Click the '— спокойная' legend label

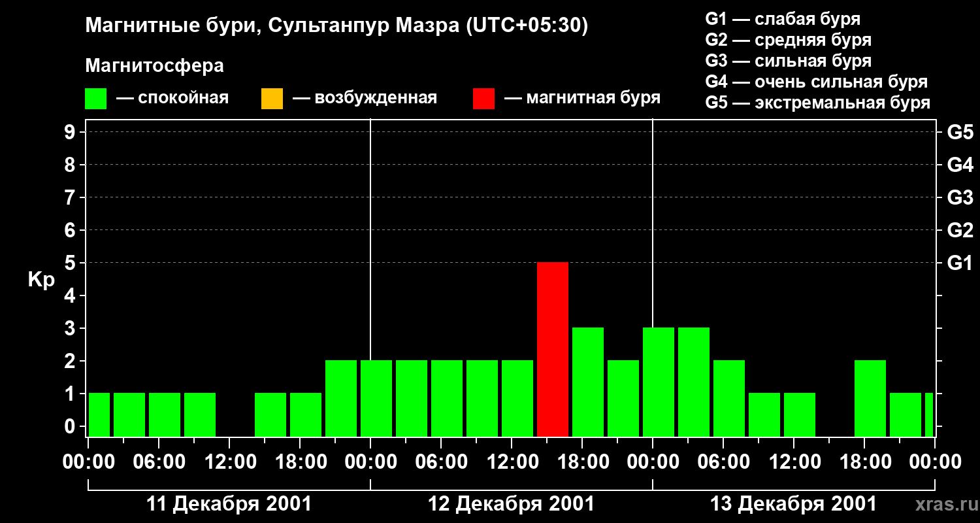click(x=172, y=98)
